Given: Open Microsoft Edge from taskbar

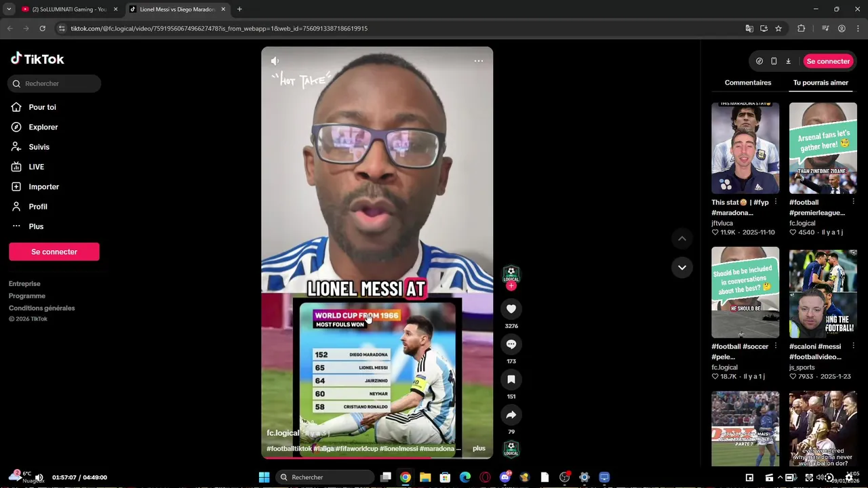Looking at the screenshot, I should 465,477.
